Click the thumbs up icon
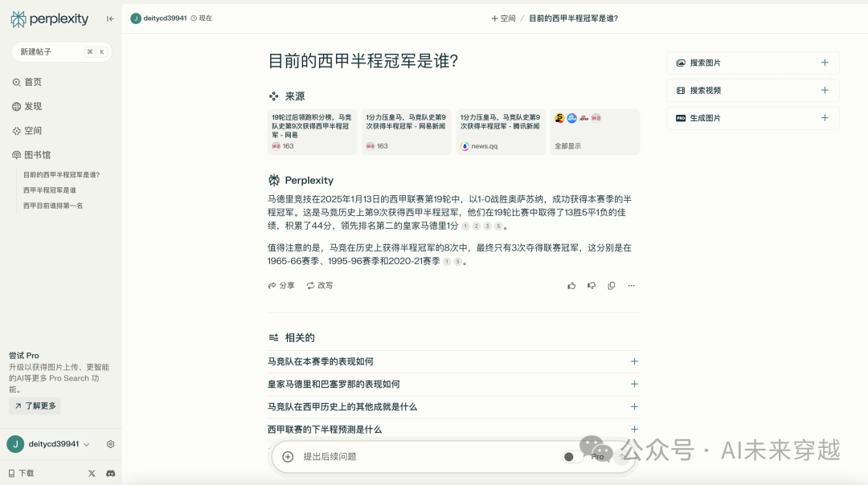 pos(571,285)
